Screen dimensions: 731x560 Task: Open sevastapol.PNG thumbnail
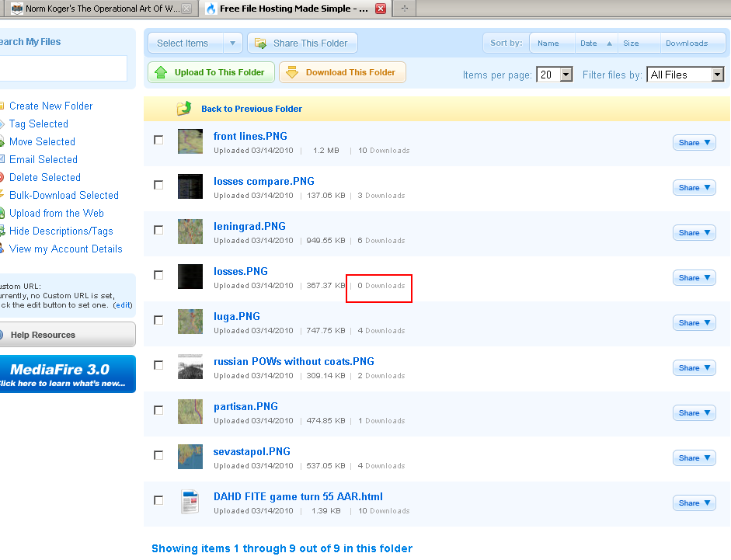tap(190, 457)
